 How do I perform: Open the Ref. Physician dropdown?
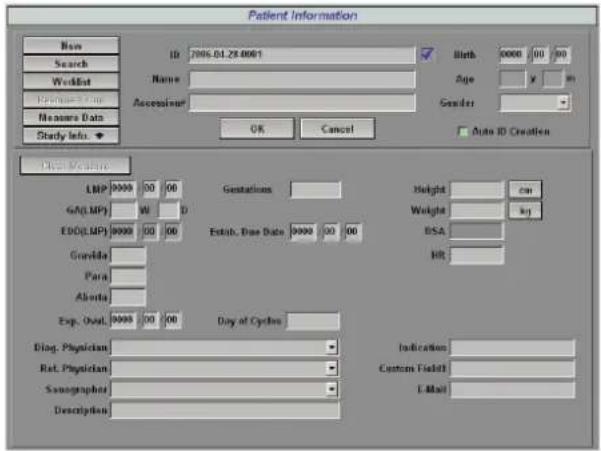332,368
